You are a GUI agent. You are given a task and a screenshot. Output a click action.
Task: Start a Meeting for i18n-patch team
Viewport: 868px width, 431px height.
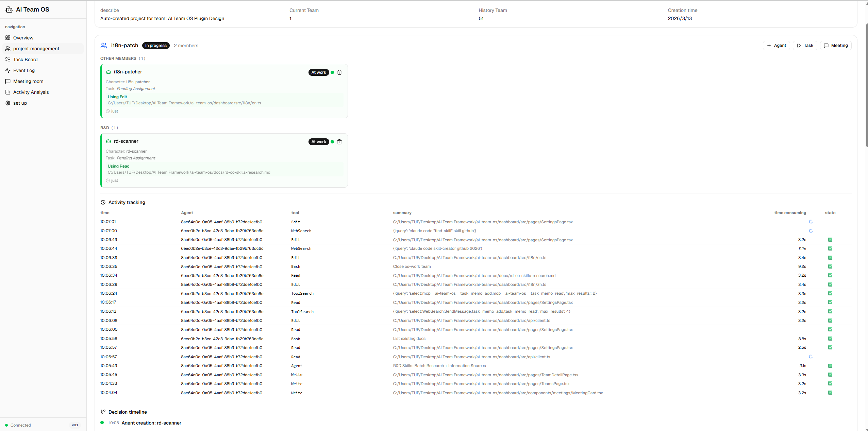835,46
